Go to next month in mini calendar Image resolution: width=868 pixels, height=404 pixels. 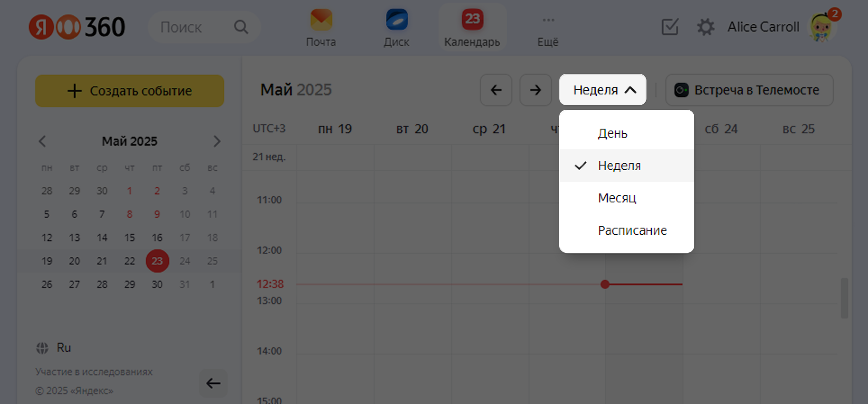click(x=217, y=141)
